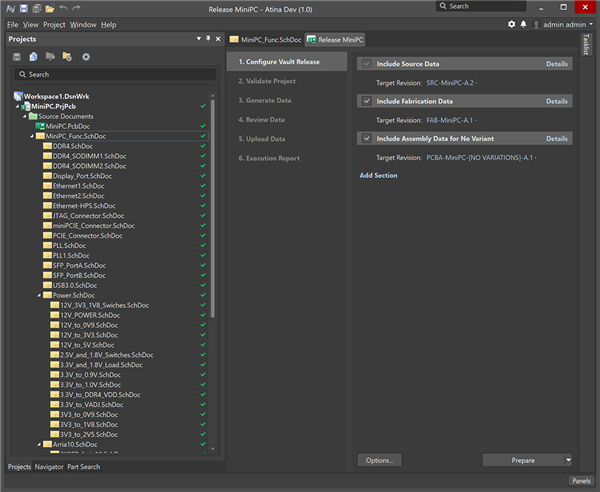Viewport: 600px width, 492px height.
Task: Collapse the Power.SchDoc tree node
Action: [x=39, y=295]
